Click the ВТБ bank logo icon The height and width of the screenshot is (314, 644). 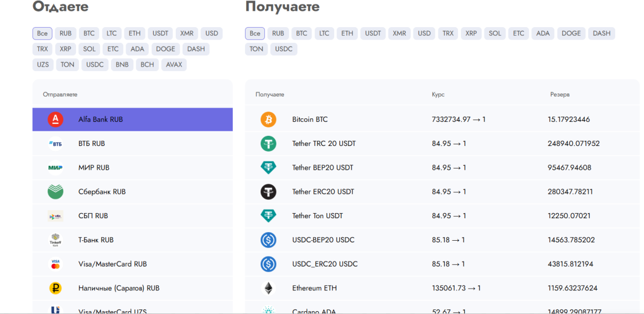click(x=55, y=144)
